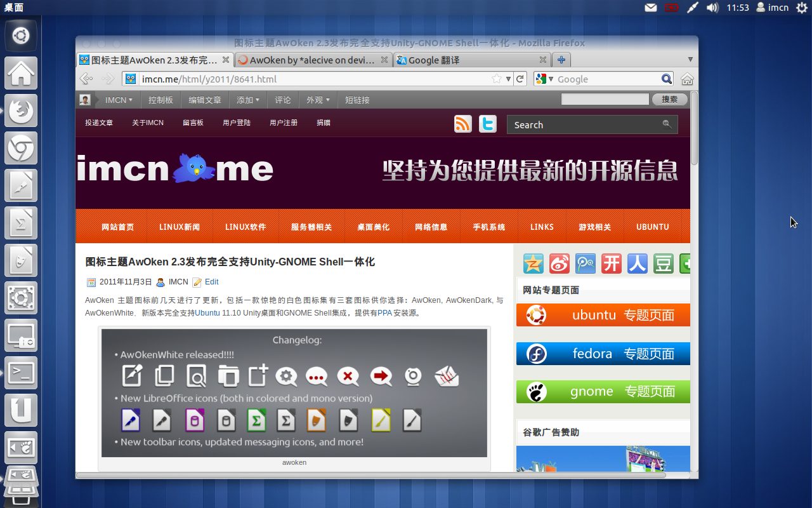Share via Renren '人' icon
Screen dimensions: 812x508
tap(638, 264)
